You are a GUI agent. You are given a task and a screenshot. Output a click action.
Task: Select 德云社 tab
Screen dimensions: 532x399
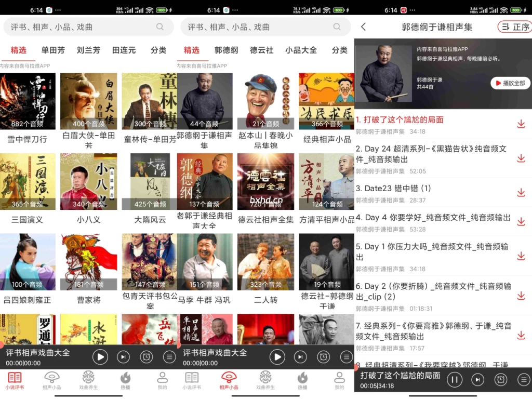(262, 50)
